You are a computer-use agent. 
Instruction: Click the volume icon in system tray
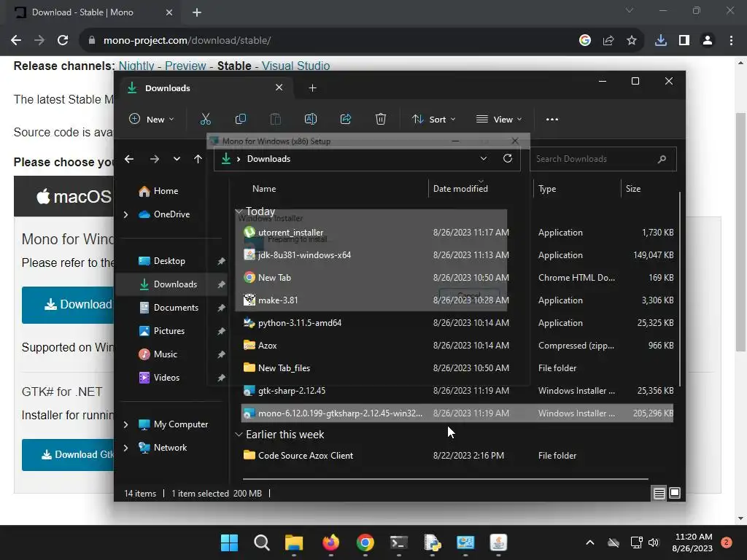654,542
